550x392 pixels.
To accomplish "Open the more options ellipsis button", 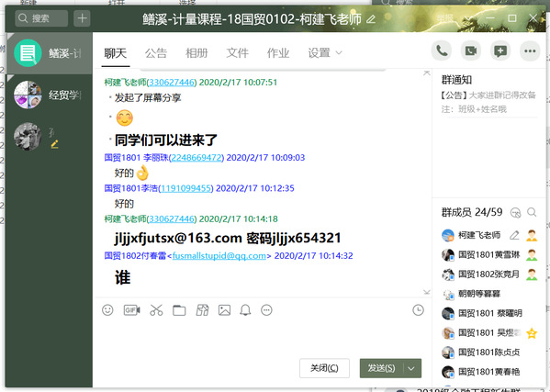I will pyautogui.click(x=530, y=51).
